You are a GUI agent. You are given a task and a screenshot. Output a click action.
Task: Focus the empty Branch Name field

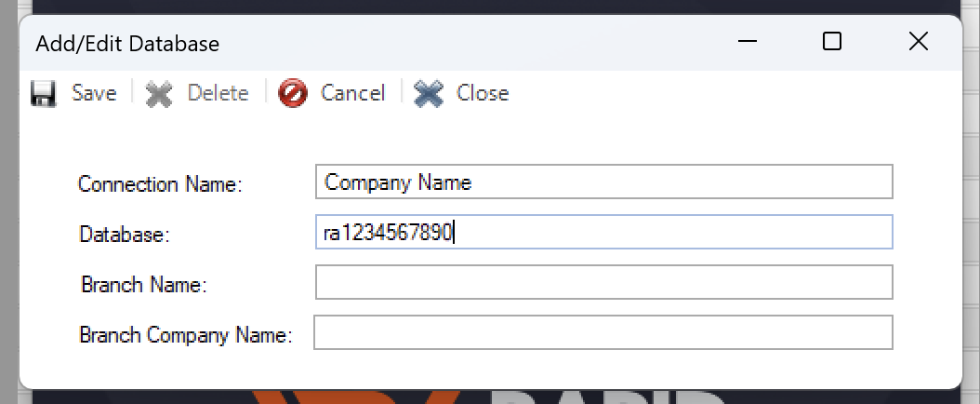603,282
